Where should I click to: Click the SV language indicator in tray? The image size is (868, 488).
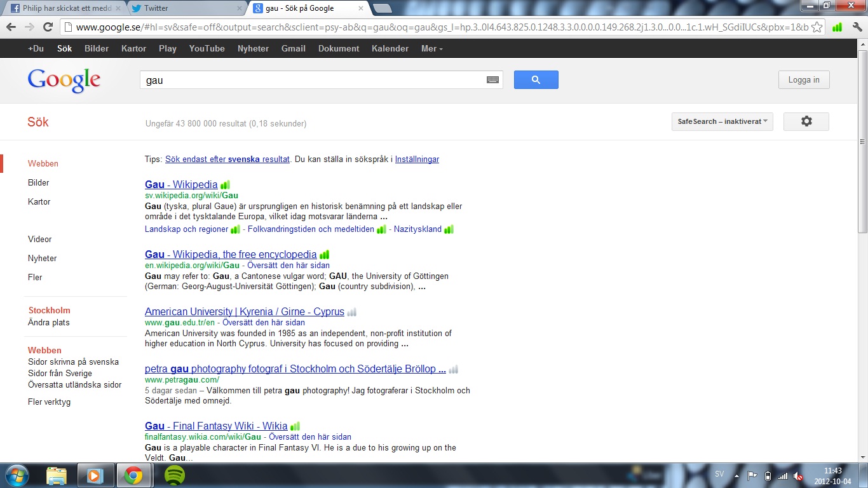point(719,474)
